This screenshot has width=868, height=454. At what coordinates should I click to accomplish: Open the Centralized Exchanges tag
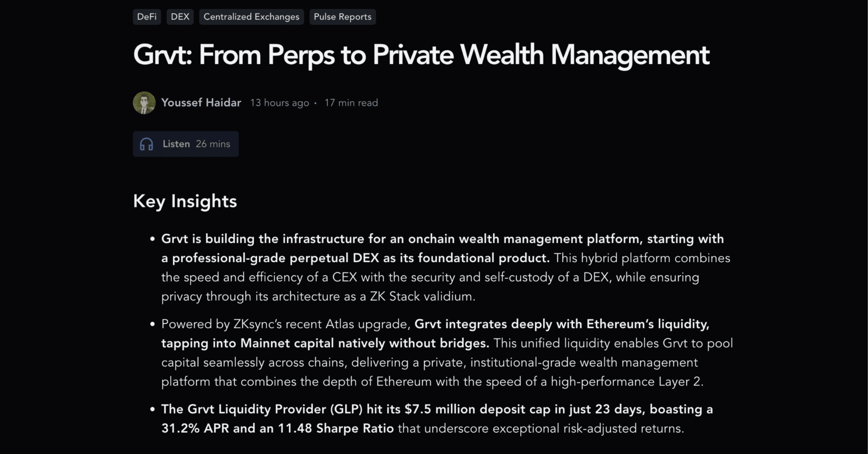(x=251, y=17)
